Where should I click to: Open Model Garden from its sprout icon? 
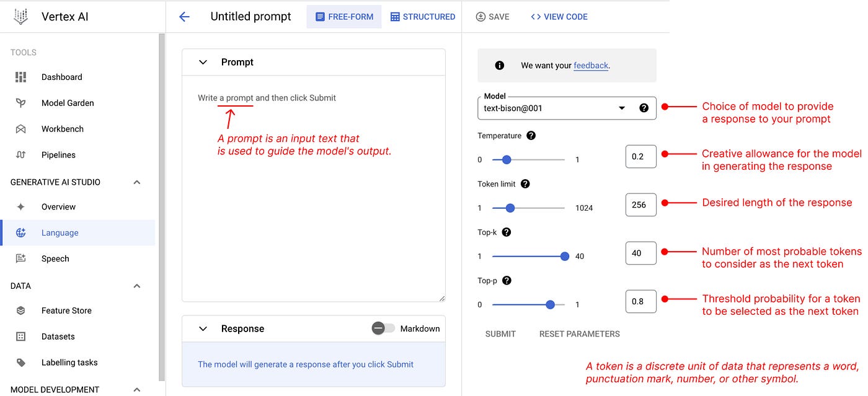click(x=21, y=103)
